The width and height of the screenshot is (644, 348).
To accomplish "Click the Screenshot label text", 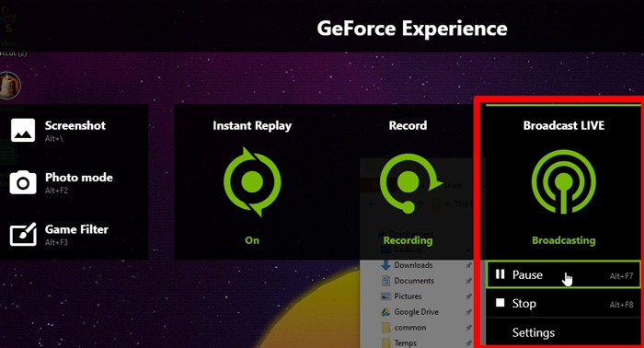I will click(75, 125).
